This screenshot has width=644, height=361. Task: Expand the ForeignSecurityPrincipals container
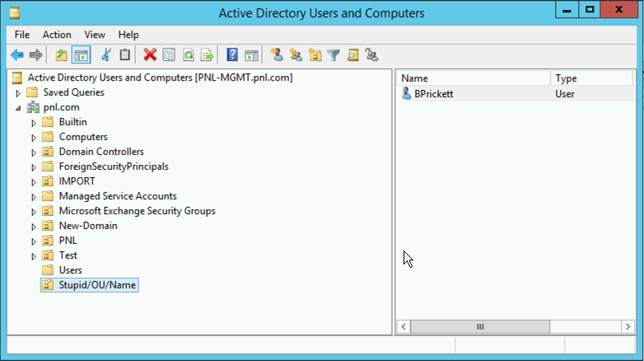34,167
